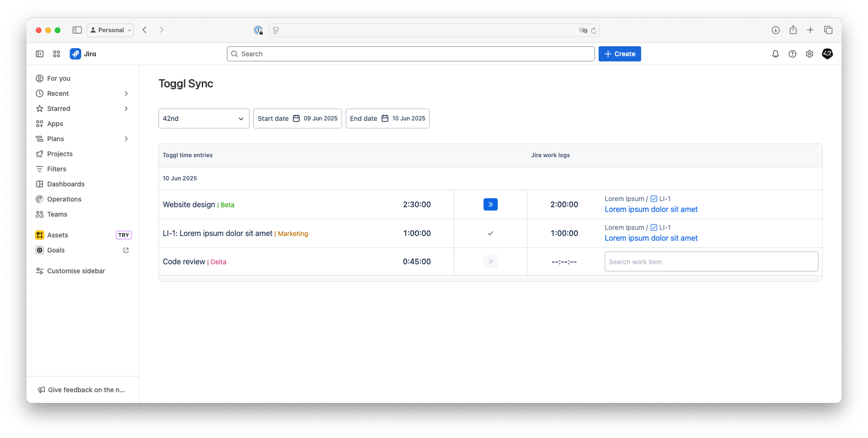Click Give feedback on the new navigation
The image size is (868, 438).
[82, 390]
